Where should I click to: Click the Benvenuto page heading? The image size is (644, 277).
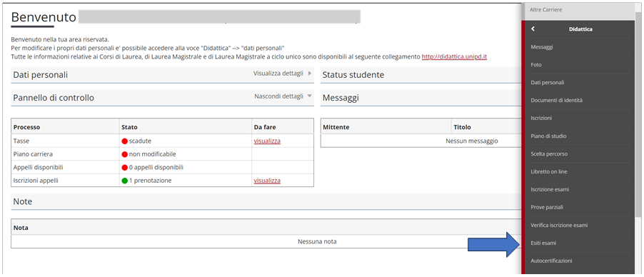click(44, 17)
